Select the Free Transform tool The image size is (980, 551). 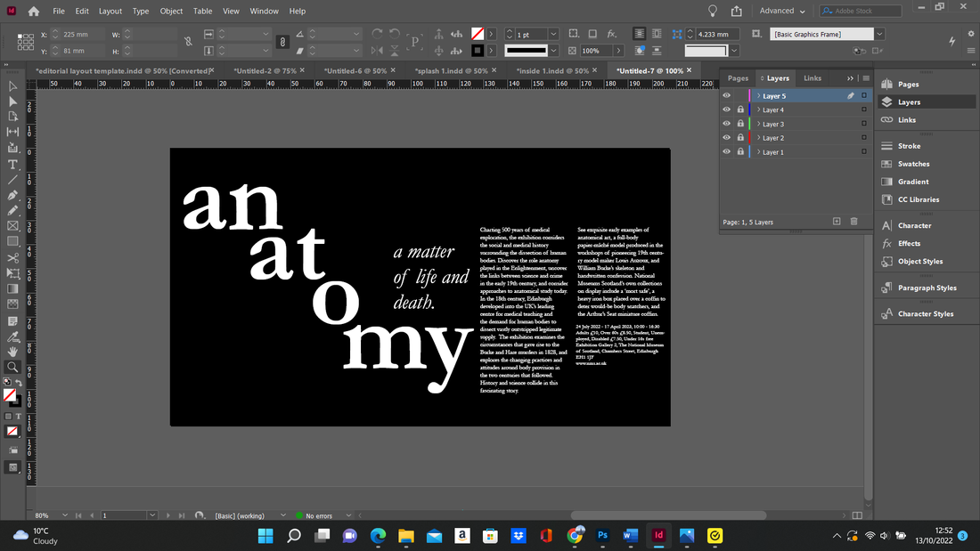(12, 273)
